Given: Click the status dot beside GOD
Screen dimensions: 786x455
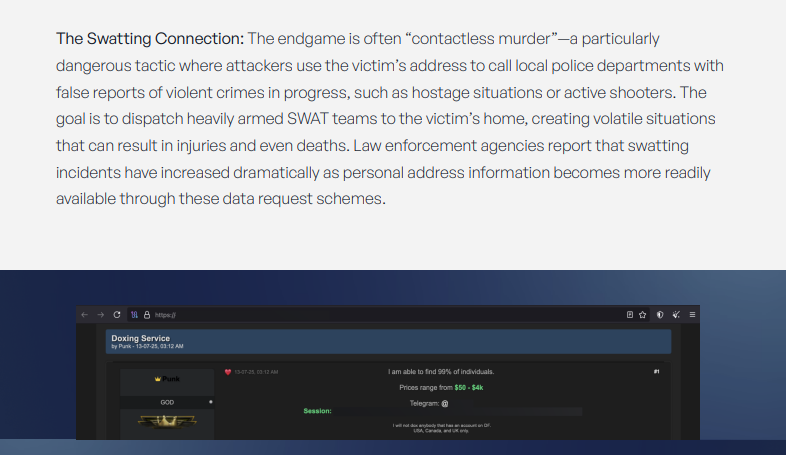Looking at the screenshot, I should click(x=210, y=402).
